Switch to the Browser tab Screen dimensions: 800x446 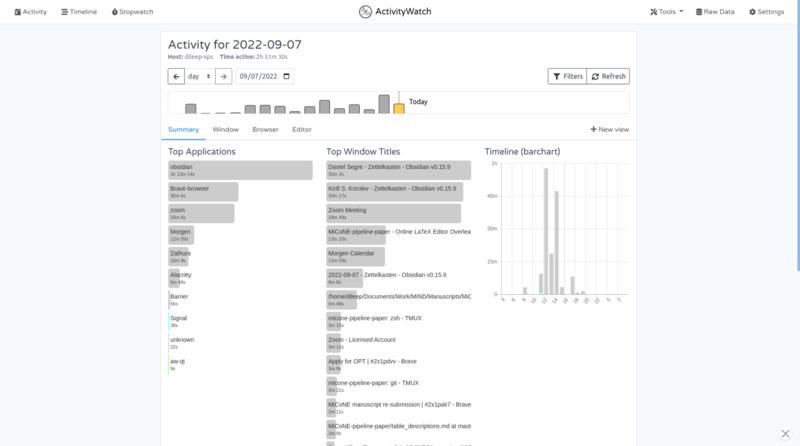click(265, 130)
